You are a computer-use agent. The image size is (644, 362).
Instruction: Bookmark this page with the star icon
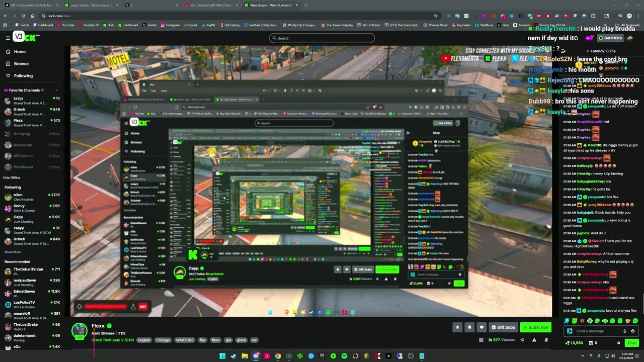click(436, 16)
